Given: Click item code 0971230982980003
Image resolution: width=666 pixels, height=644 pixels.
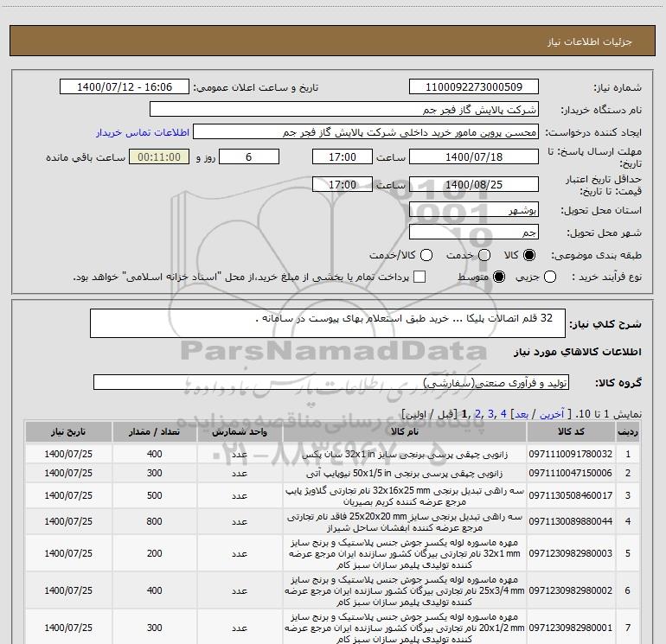Looking at the screenshot, I should [571, 553].
